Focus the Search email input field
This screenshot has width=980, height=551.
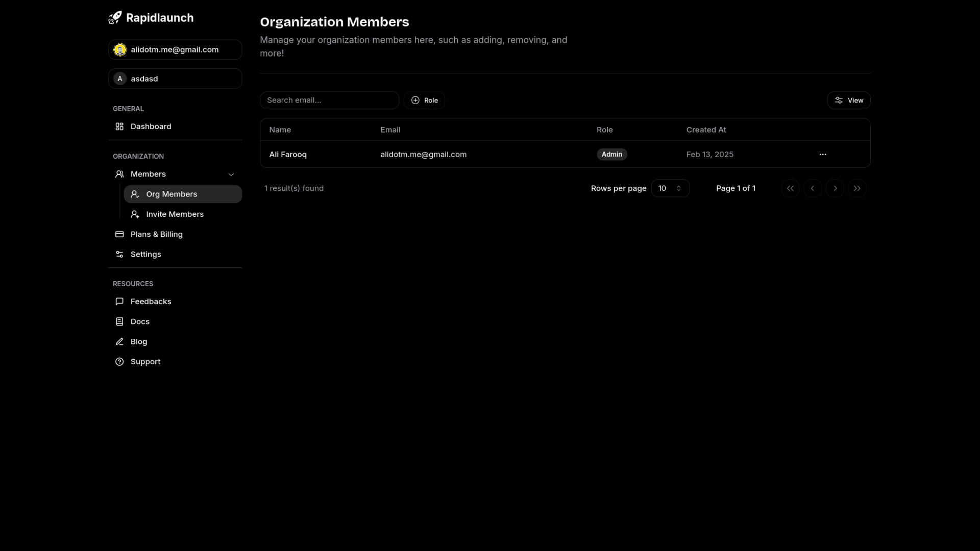[x=329, y=101]
